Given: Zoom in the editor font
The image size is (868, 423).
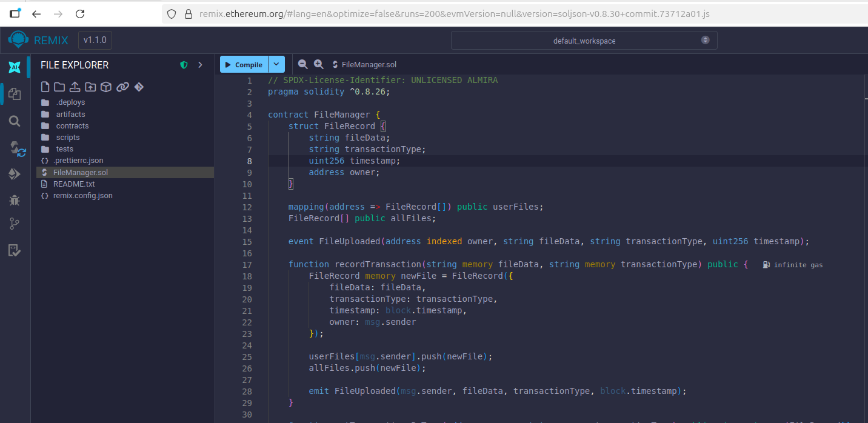Looking at the screenshot, I should click(319, 64).
